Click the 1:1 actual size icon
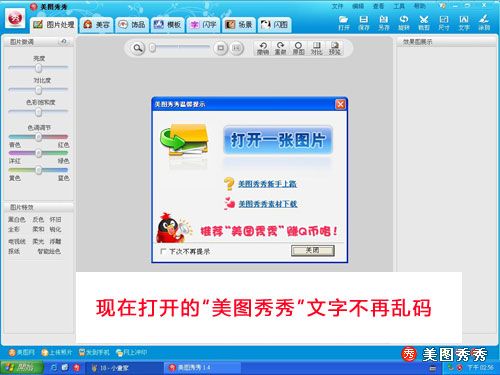The height and width of the screenshot is (375, 500). click(x=236, y=48)
